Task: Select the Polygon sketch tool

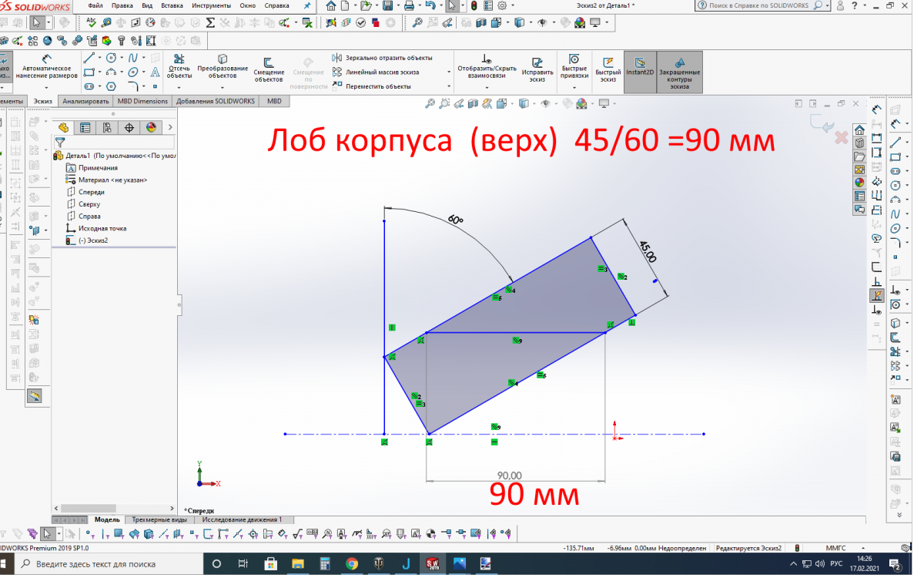Action: pyautogui.click(x=112, y=86)
